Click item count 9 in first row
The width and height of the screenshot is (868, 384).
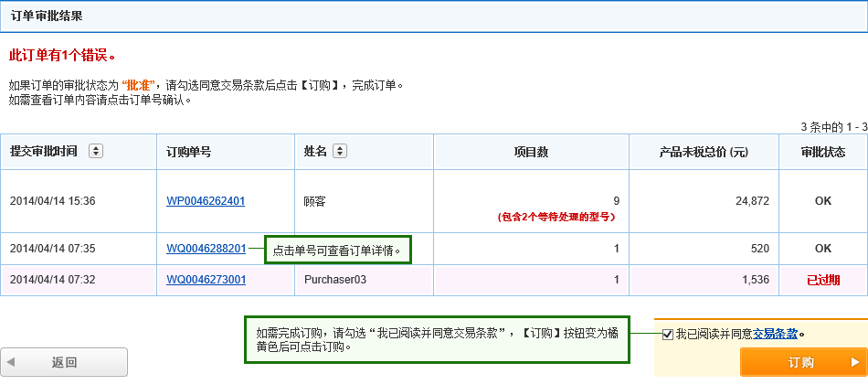pos(616,201)
